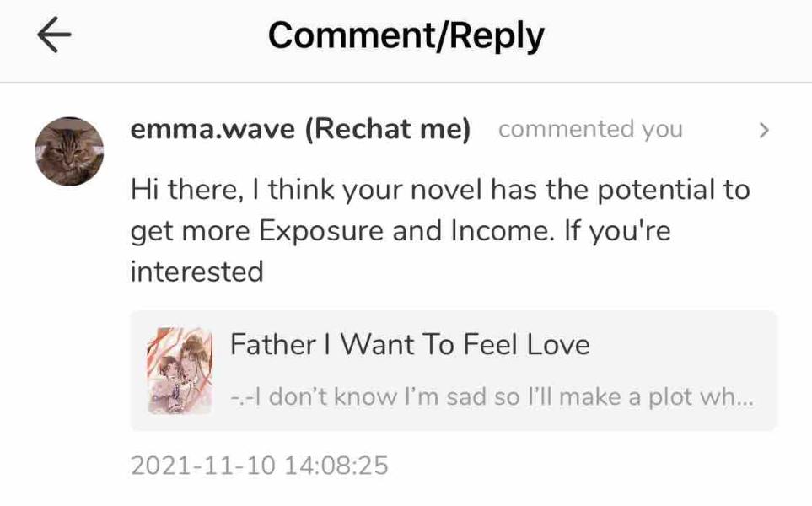
Task: Click the "commented you" label
Action: coord(590,130)
